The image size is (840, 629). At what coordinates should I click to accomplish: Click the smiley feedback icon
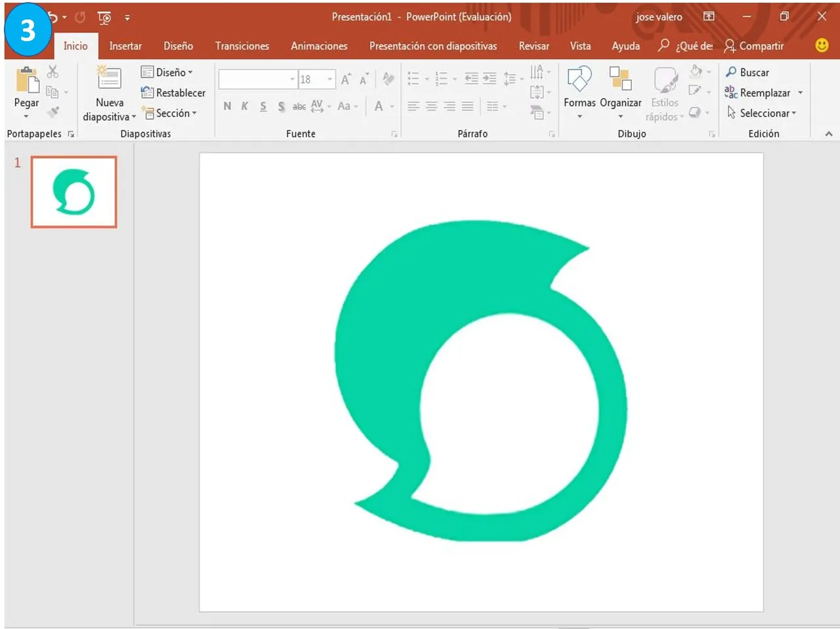click(x=822, y=45)
